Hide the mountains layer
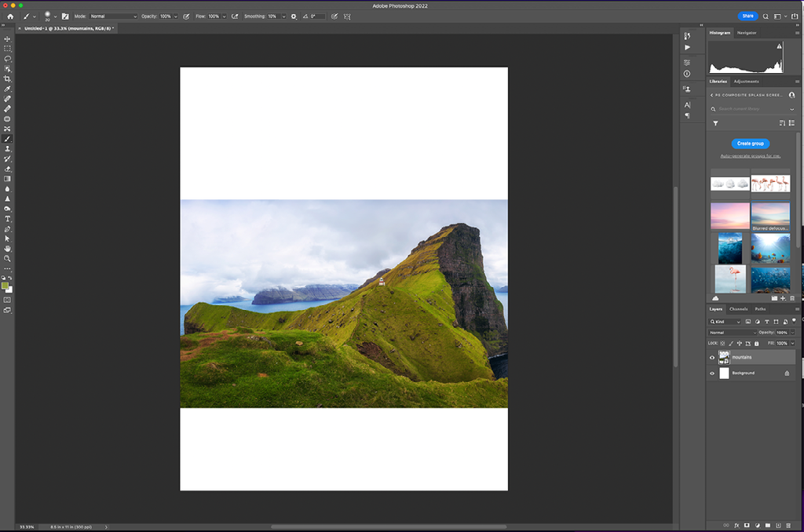This screenshot has height=532, width=804. (x=712, y=358)
